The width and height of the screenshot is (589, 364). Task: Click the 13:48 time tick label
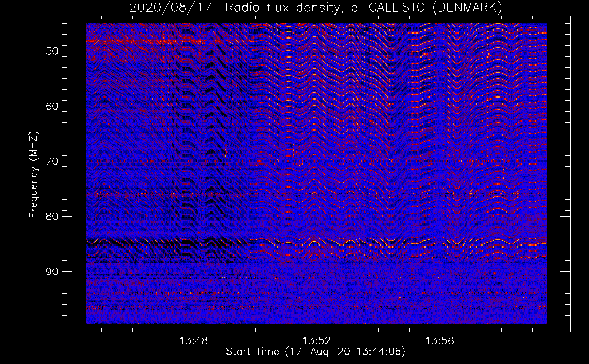pyautogui.click(x=194, y=341)
